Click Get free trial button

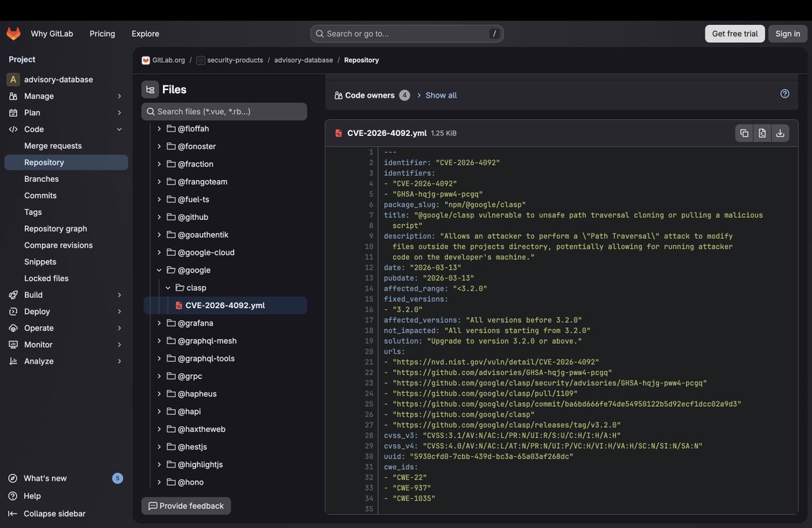click(735, 34)
